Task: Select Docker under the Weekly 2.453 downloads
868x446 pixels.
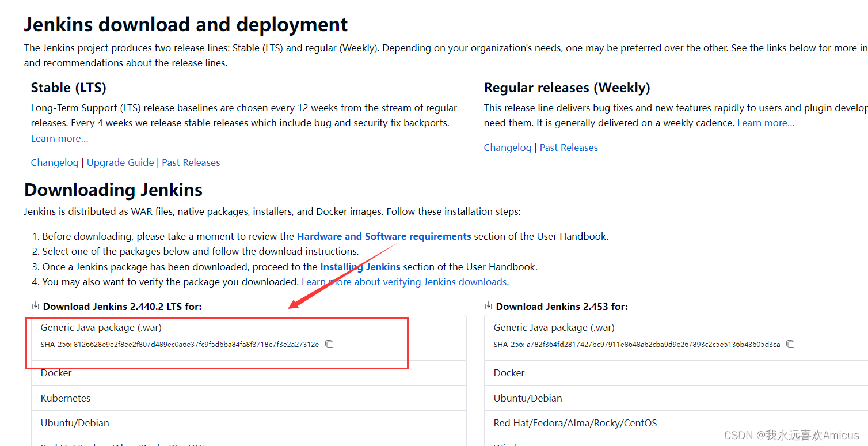Action: click(x=676, y=373)
